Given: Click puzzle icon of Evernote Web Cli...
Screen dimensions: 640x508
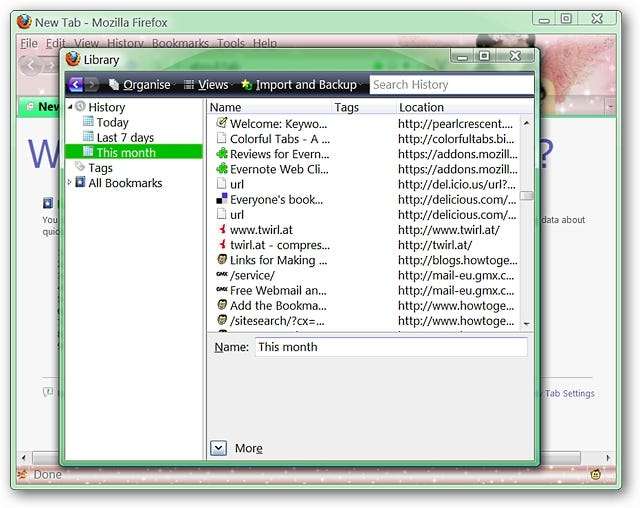Looking at the screenshot, I should tap(222, 169).
